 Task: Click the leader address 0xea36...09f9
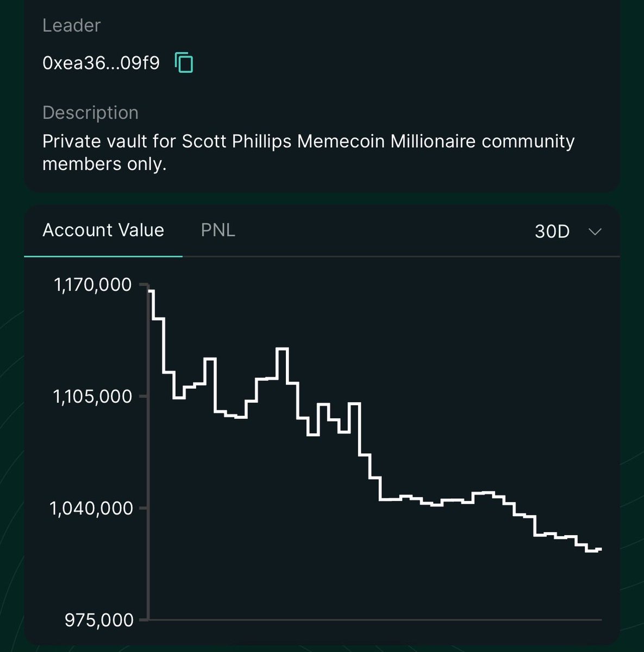point(101,63)
